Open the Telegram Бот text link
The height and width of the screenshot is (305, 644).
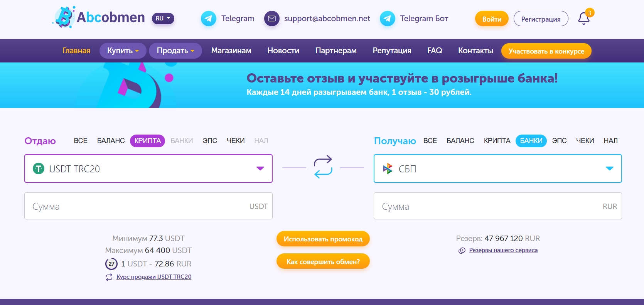pos(424,19)
